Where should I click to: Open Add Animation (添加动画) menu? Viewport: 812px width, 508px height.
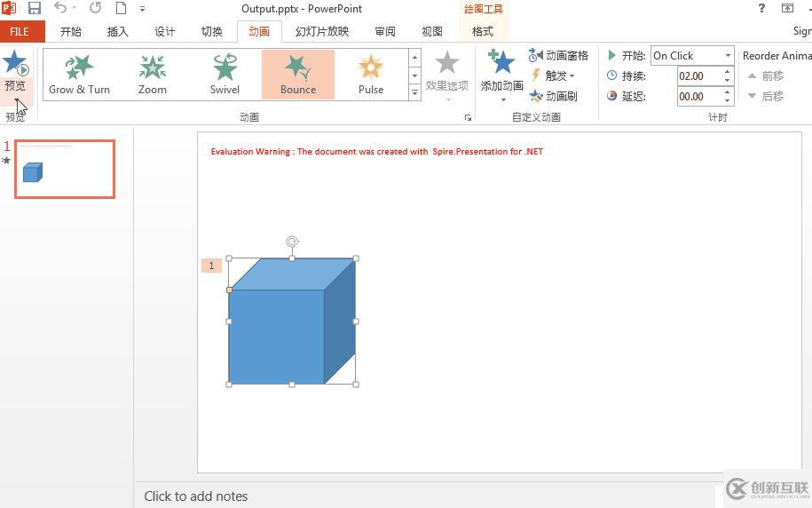point(501,75)
